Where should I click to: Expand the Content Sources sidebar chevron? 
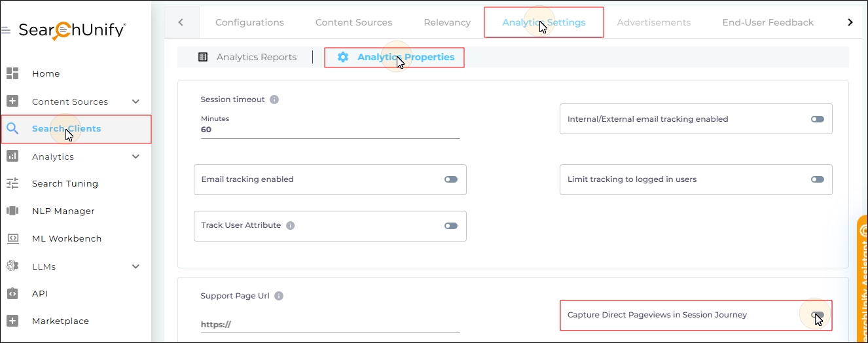point(136,101)
